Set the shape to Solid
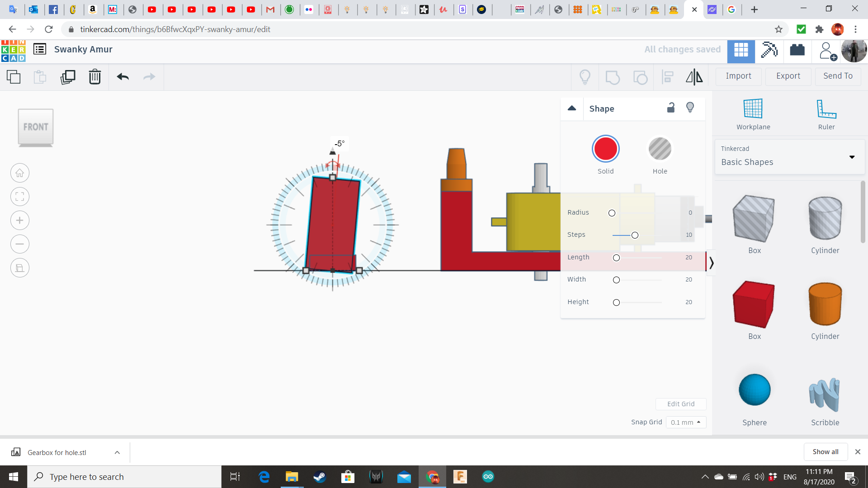868x488 pixels. [605, 149]
